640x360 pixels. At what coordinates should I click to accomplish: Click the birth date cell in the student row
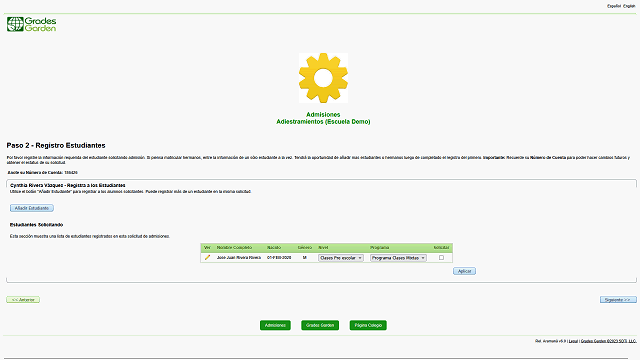[x=279, y=258]
